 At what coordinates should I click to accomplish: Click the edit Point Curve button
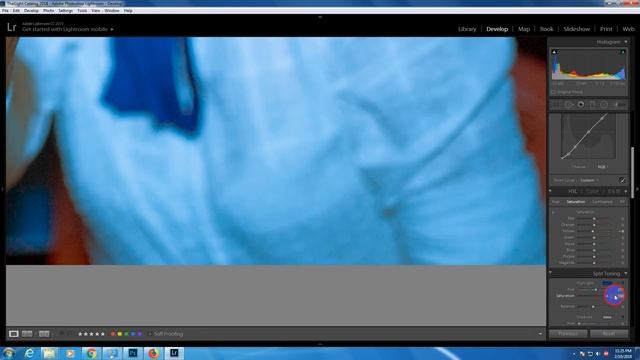coord(623,180)
